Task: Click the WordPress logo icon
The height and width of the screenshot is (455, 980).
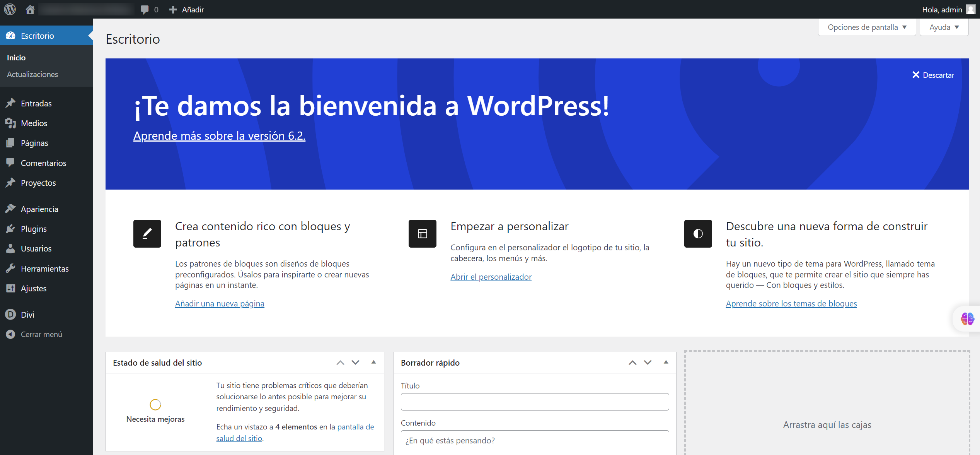Action: (10, 9)
